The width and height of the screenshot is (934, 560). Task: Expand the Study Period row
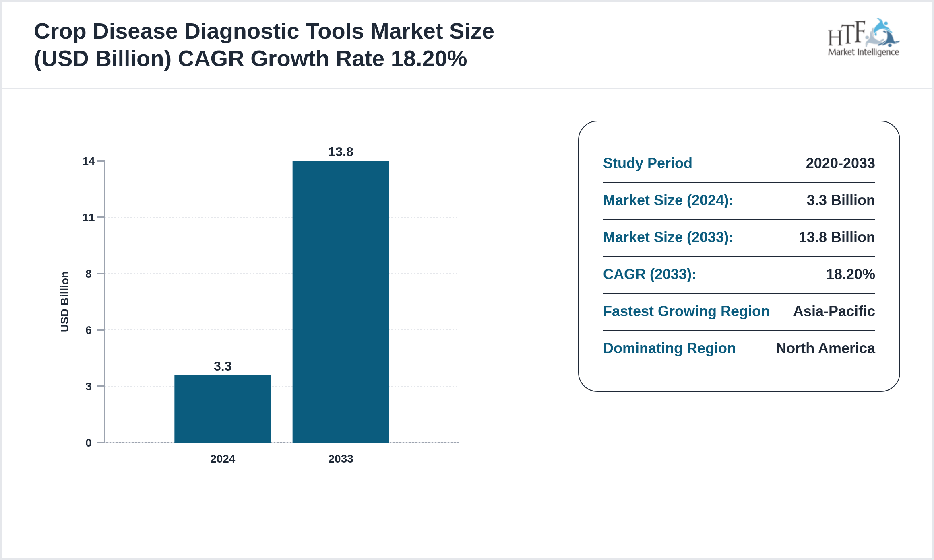(647, 163)
